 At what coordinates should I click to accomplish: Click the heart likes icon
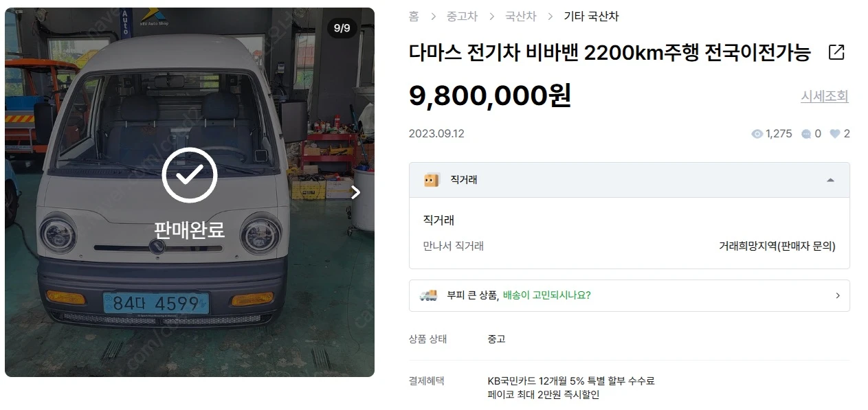[x=835, y=134]
